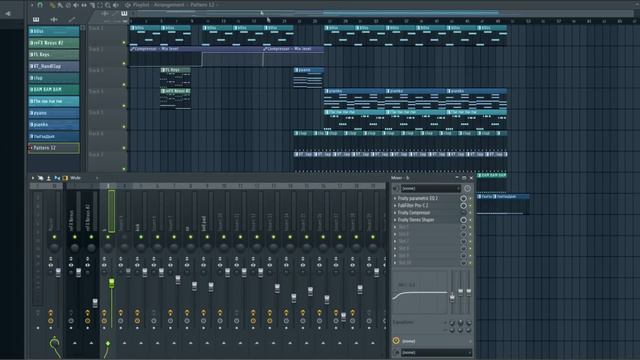Image resolution: width=640 pixels, height=360 pixels.
Task: Click the mix knob for Fruity Stereo Shaper
Action: (463, 220)
